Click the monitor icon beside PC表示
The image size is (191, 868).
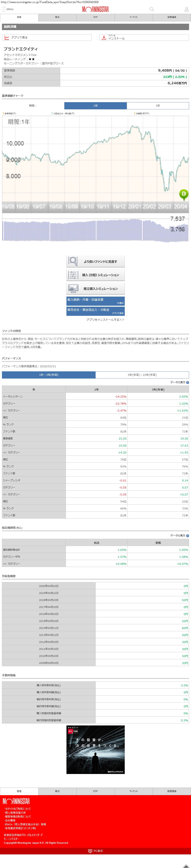pyautogui.click(x=90, y=851)
